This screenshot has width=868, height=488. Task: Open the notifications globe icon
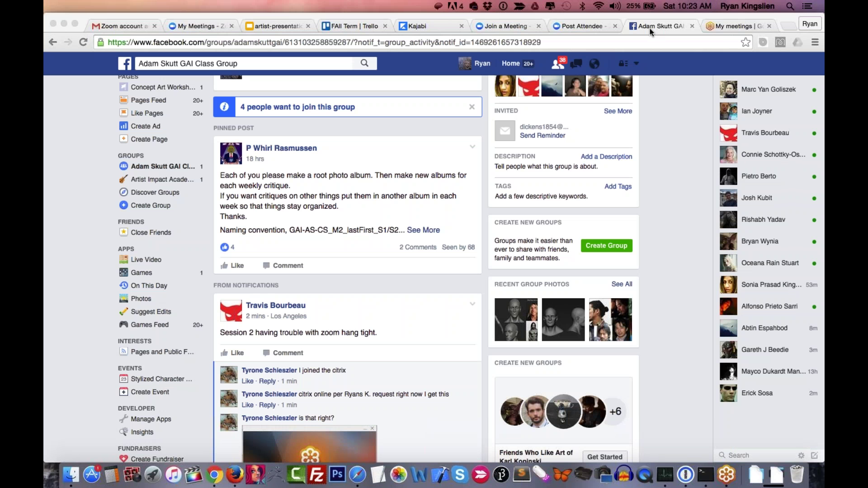(594, 64)
